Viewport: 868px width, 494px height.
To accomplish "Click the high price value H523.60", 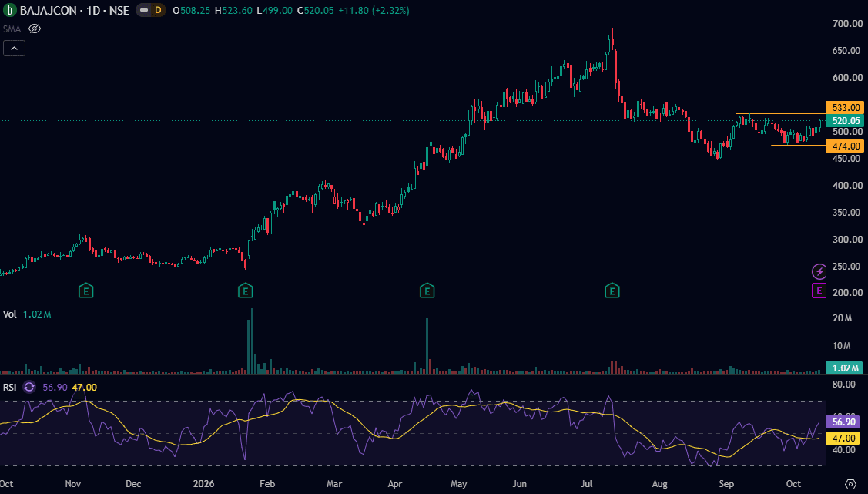I will click(233, 11).
